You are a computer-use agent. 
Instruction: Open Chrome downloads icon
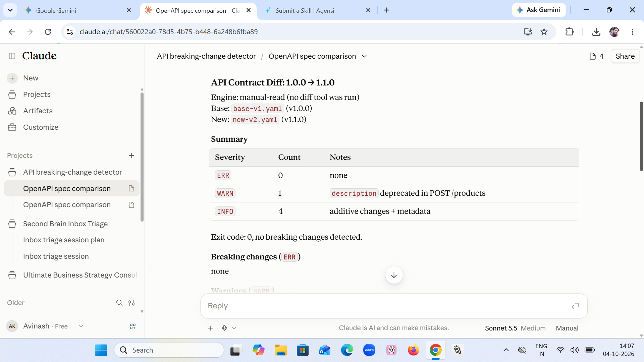coord(596,32)
